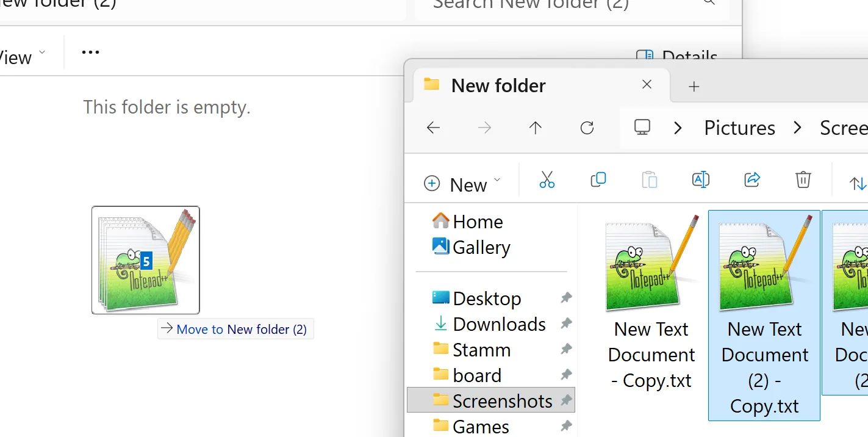Viewport: 868px width, 437px height.
Task: Click the Sort arrows icon
Action: point(858,183)
